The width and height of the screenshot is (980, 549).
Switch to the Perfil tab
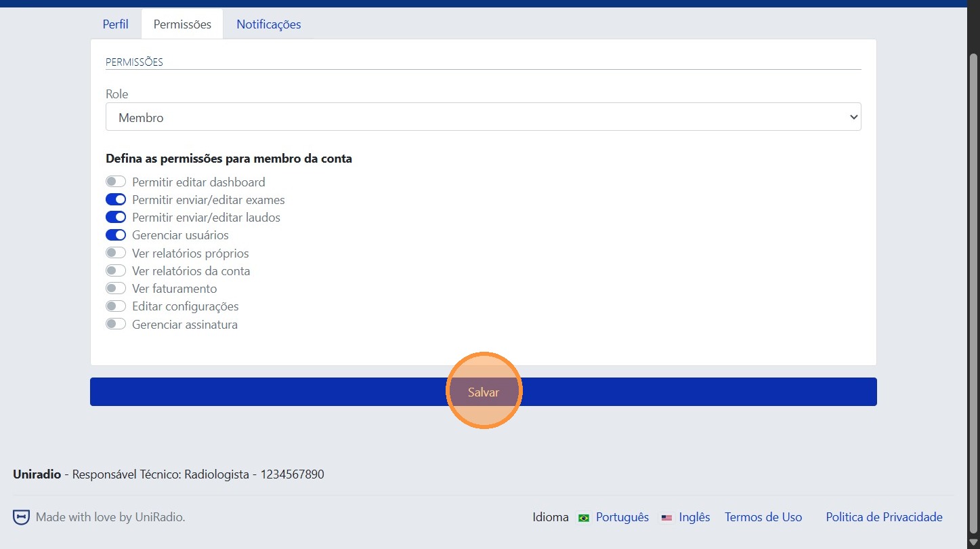(115, 24)
